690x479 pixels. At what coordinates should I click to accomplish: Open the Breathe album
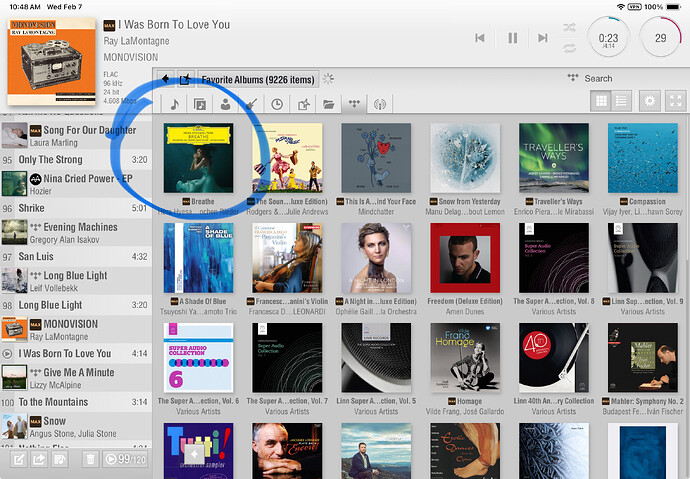[x=198, y=158]
